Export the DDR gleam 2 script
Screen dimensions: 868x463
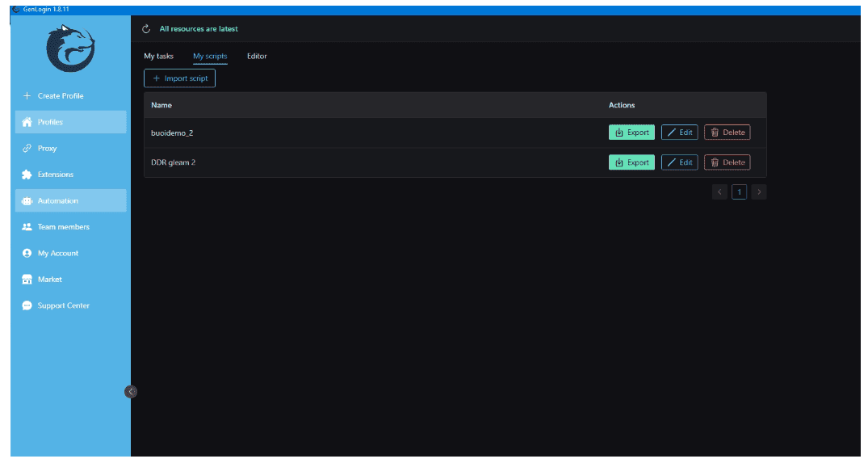631,162
